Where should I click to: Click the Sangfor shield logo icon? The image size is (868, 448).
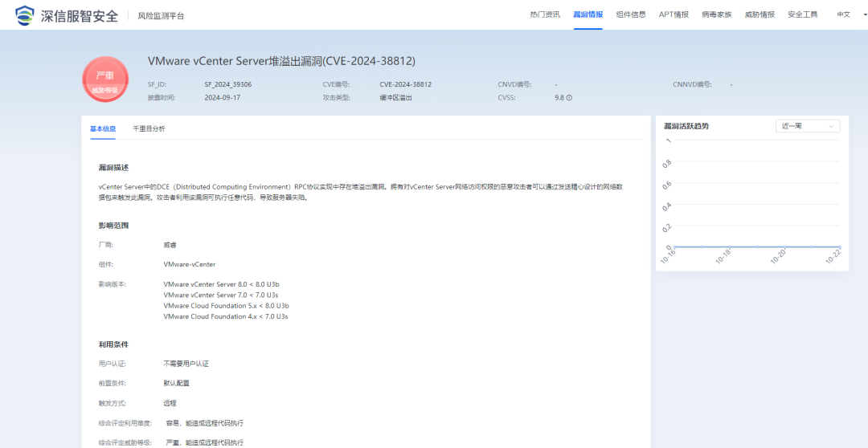(x=24, y=15)
